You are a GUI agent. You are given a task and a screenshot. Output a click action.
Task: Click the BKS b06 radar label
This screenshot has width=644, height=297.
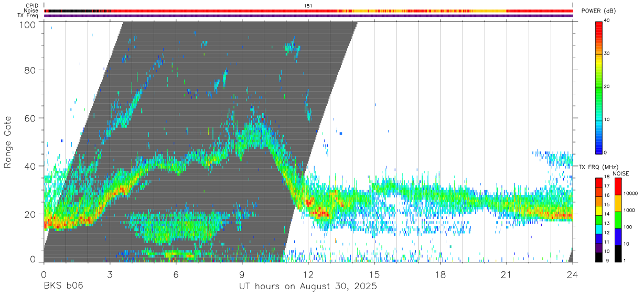pos(63,287)
